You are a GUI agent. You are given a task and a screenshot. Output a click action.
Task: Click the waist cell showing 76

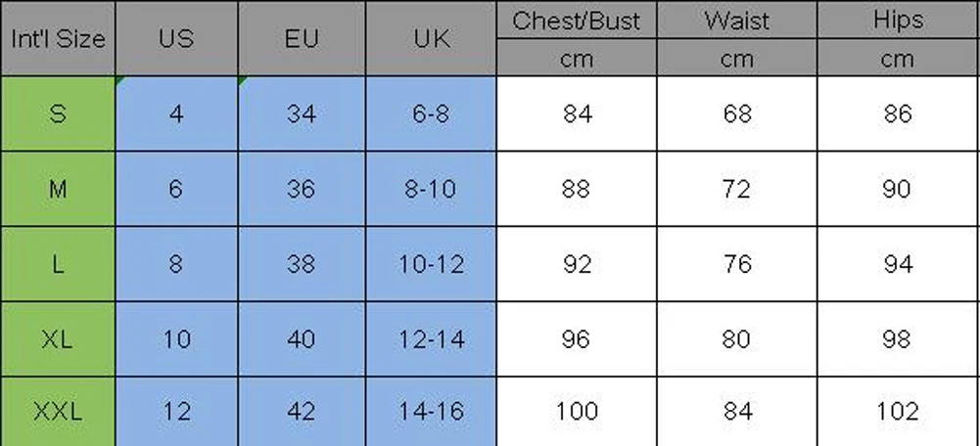coord(737,264)
